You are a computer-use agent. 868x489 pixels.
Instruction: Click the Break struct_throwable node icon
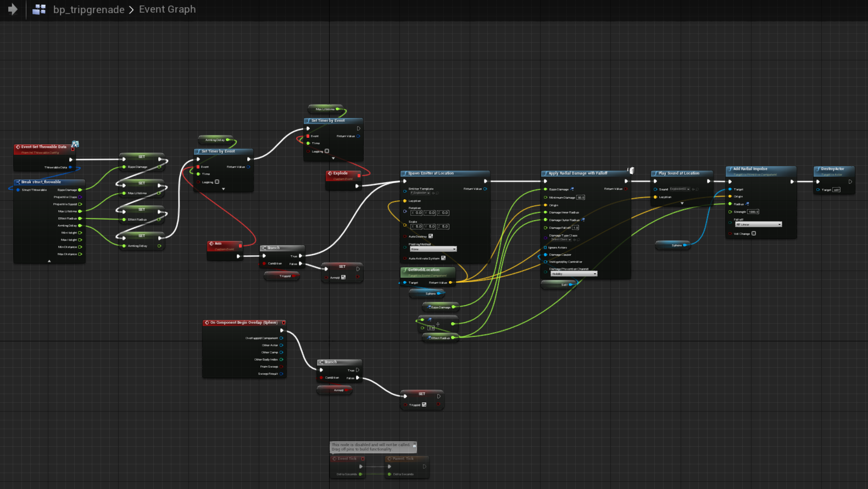tap(18, 182)
